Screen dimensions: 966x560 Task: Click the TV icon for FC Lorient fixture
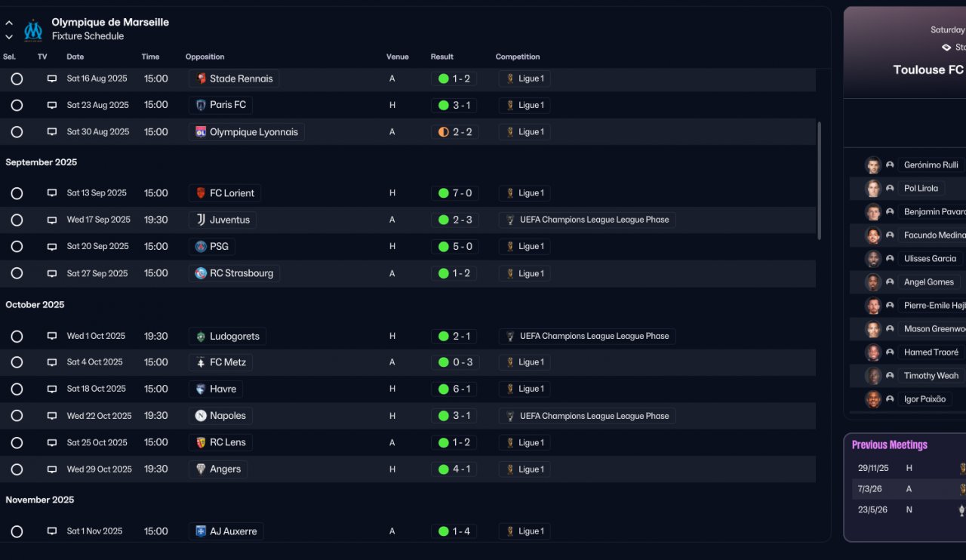tap(52, 193)
